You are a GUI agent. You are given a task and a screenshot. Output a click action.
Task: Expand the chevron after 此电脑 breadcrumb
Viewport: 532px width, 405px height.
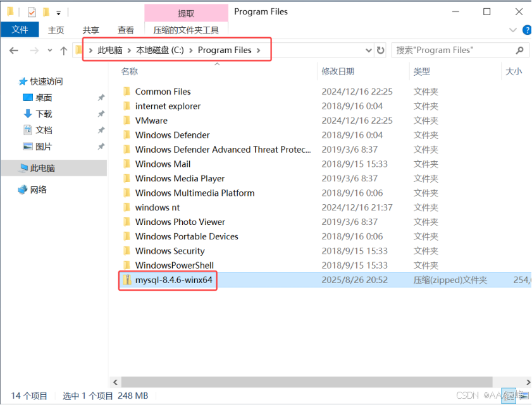(129, 51)
